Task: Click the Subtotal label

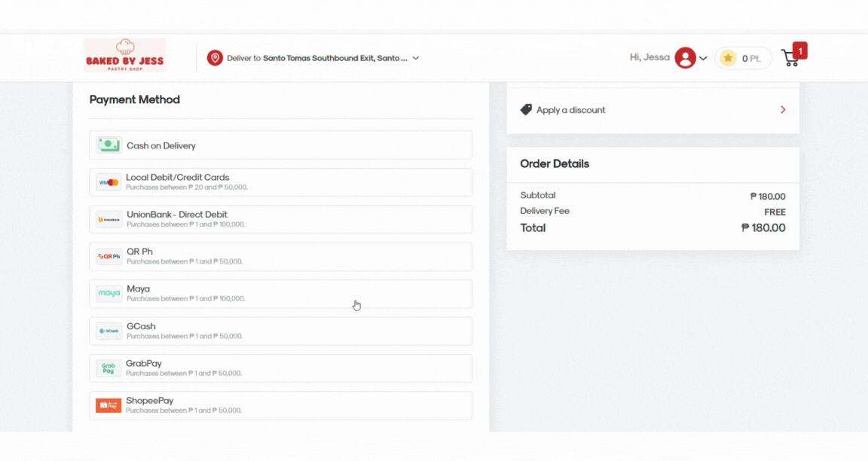Action: coord(537,195)
